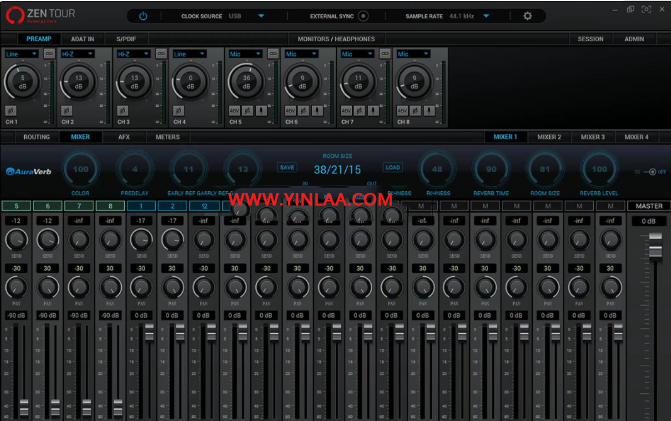This screenshot has width=671, height=421.
Task: Click the AuraVerb Reverb Time knob
Action: pyautogui.click(x=491, y=169)
